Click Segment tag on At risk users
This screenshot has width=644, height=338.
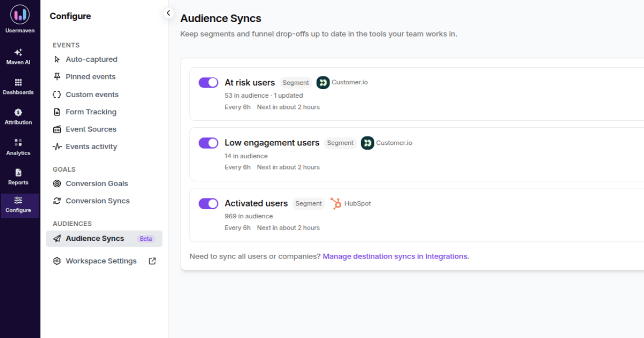pyautogui.click(x=296, y=83)
